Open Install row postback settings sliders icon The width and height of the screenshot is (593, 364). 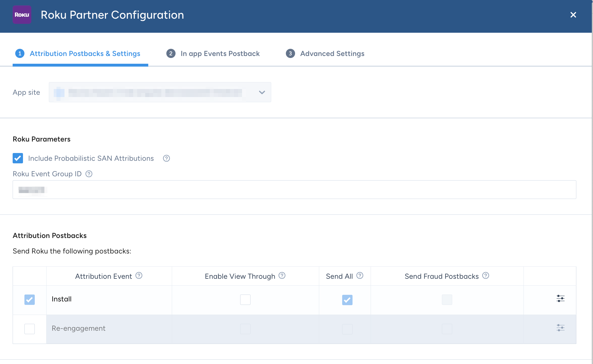coord(561,299)
